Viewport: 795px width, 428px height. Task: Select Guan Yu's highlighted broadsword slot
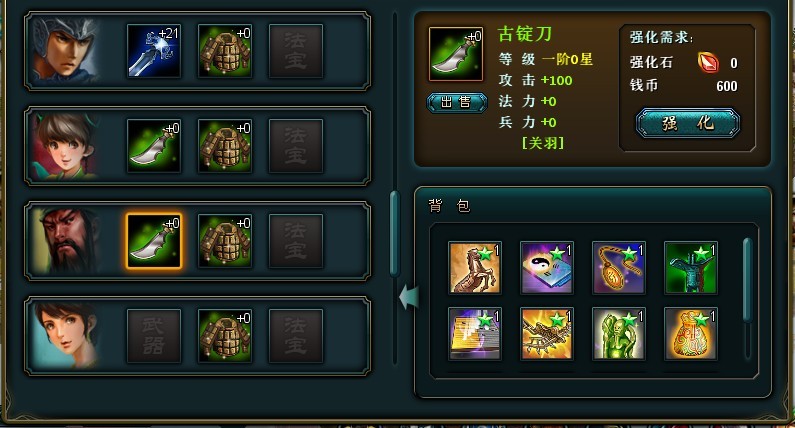[154, 241]
